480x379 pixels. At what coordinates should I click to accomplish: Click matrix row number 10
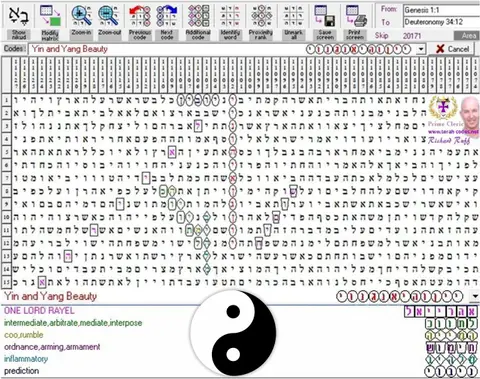[7, 217]
